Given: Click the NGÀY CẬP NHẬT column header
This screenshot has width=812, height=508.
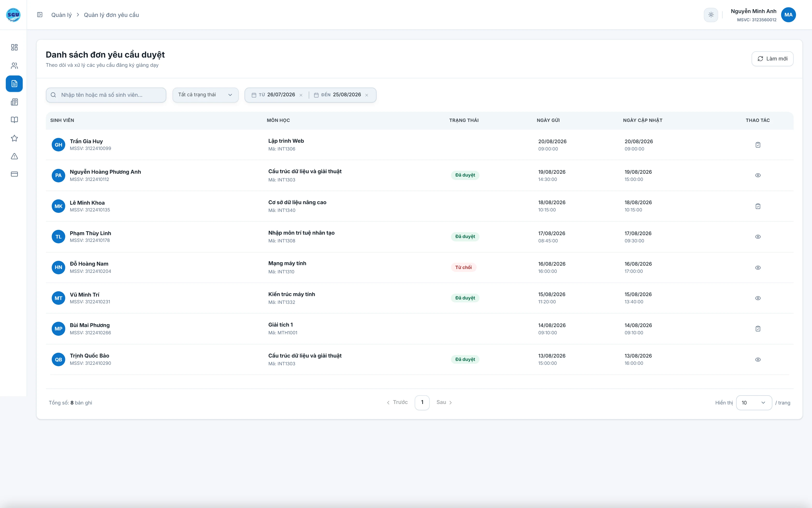Looking at the screenshot, I should (x=643, y=121).
